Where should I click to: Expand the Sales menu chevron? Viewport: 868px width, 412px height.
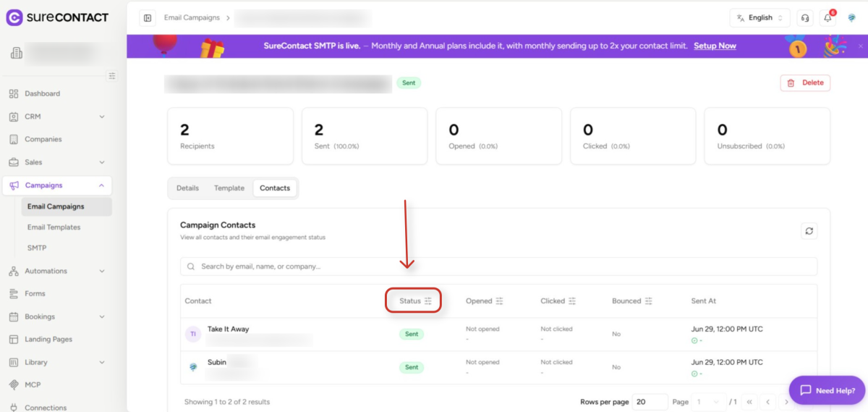pos(102,162)
